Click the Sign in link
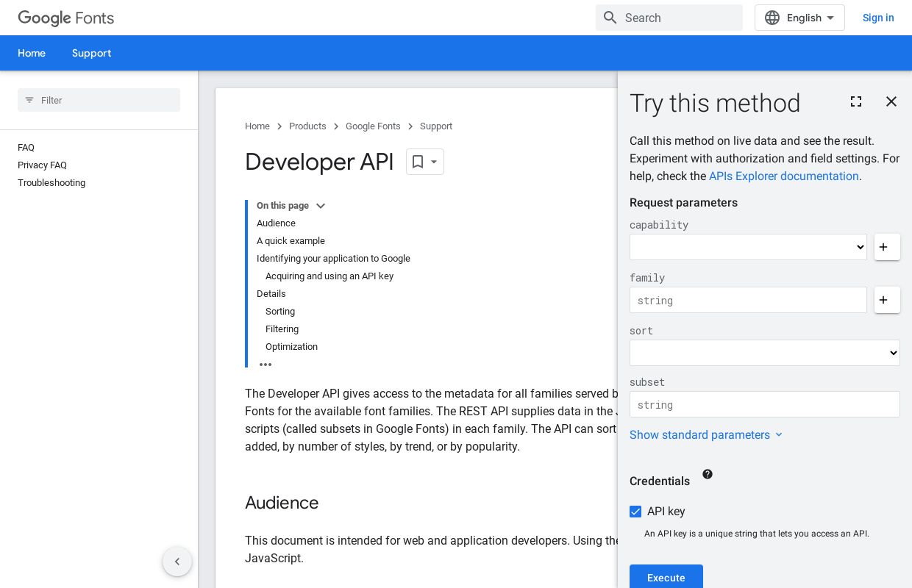This screenshot has width=912, height=588. click(x=878, y=18)
